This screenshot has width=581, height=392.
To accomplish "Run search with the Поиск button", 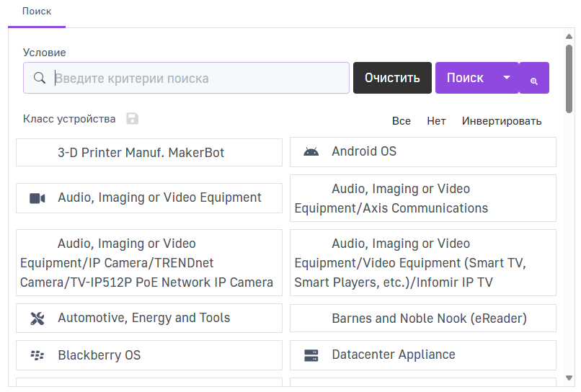I will tap(466, 78).
